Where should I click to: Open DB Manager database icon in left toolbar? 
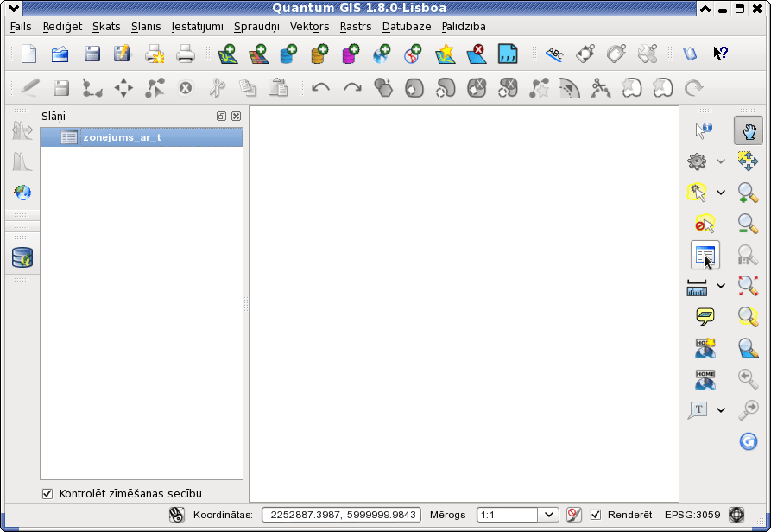click(22, 257)
